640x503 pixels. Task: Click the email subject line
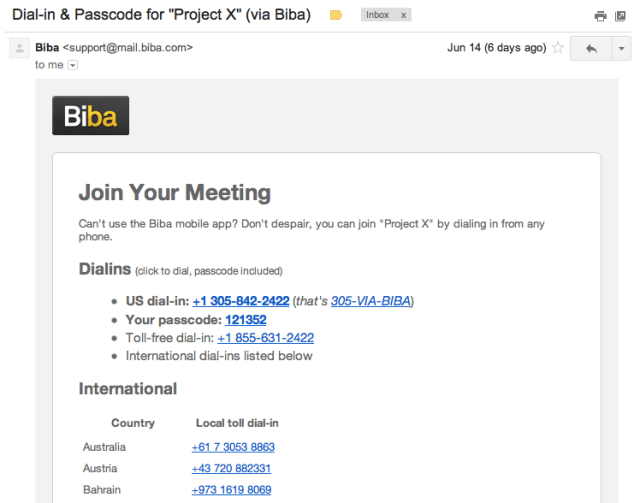(160, 15)
